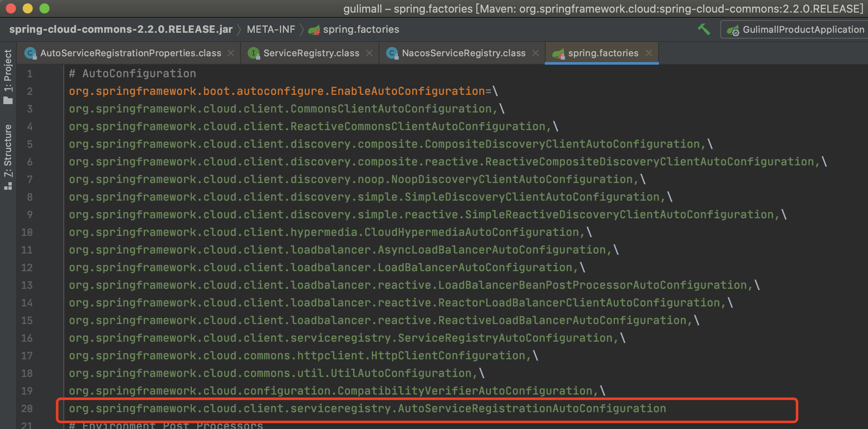Image resolution: width=868 pixels, height=429 pixels.
Task: Click the CommonsClientAutoConfiguration entry
Action: 280,109
